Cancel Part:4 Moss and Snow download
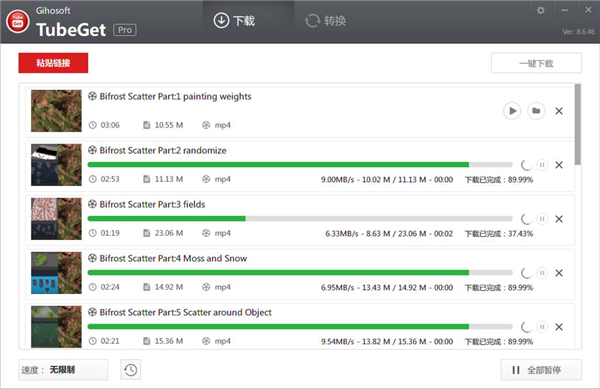The width and height of the screenshot is (600, 389). point(559,273)
